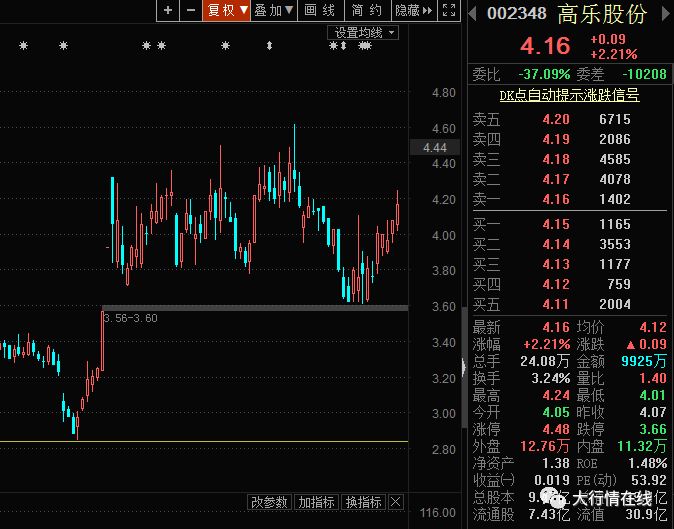The image size is (674, 529).
Task: Select the 买四 price 4.12
Action: coord(556,284)
